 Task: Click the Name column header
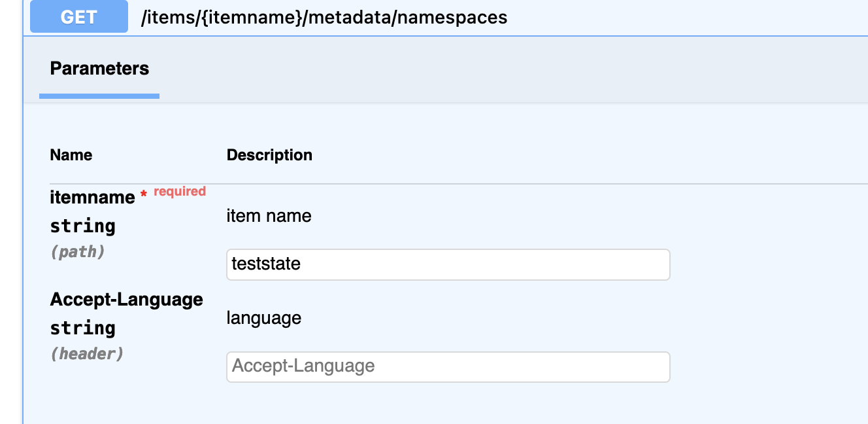(x=71, y=155)
